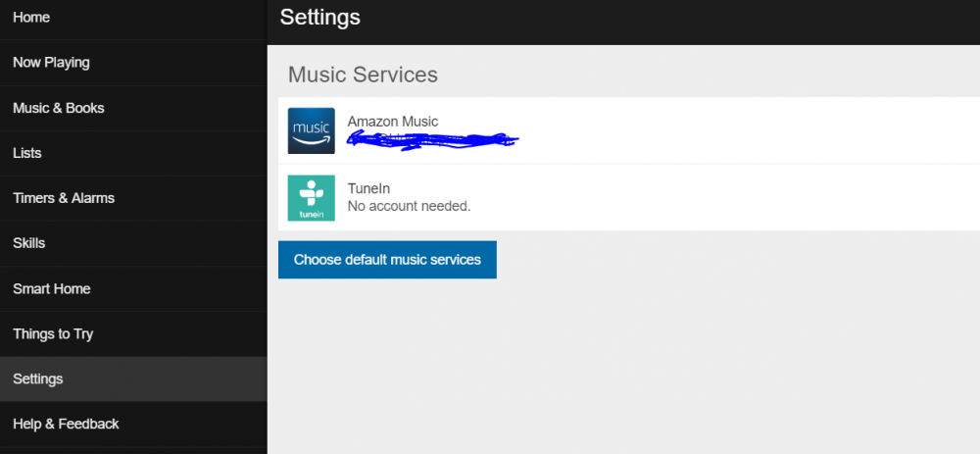Open the Skills page

point(29,243)
